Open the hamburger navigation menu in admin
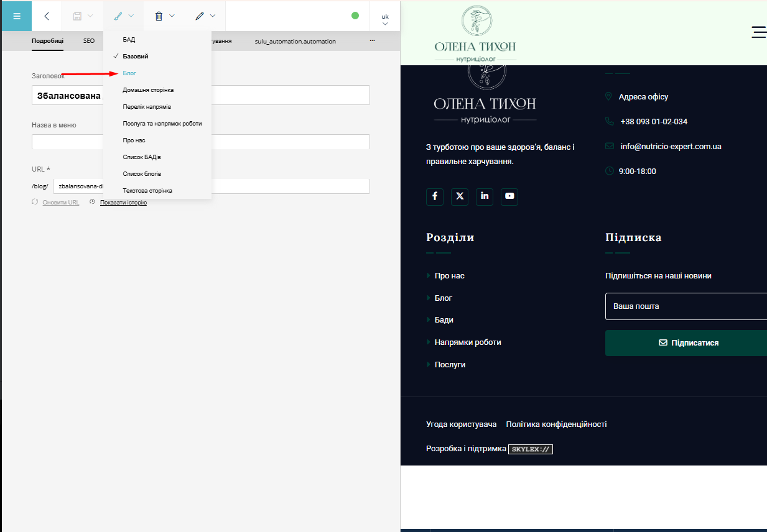 17,16
